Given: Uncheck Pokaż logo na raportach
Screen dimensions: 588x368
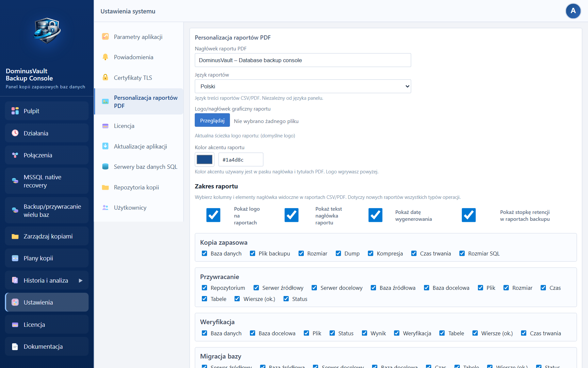Looking at the screenshot, I should pos(213,215).
